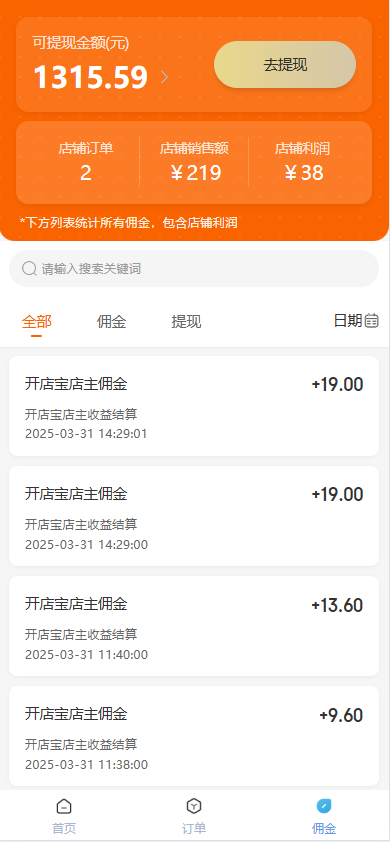Click the magnifier icon in search bar

click(29, 268)
